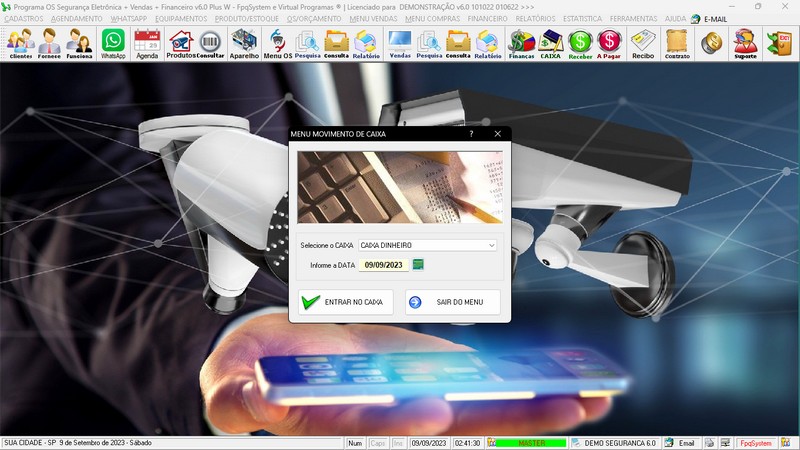Click Consulta icon in the Vendas group
The width and height of the screenshot is (800, 450).
click(x=458, y=44)
